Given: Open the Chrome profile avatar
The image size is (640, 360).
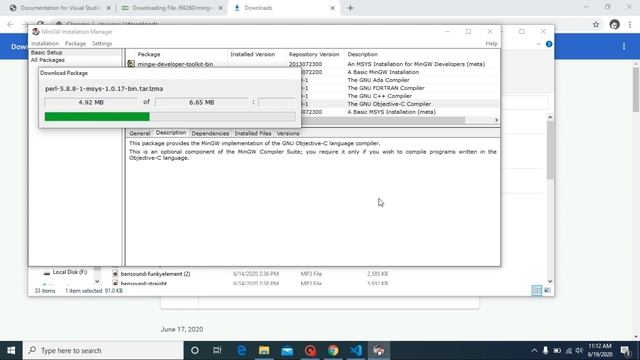Looking at the screenshot, I should (614, 24).
